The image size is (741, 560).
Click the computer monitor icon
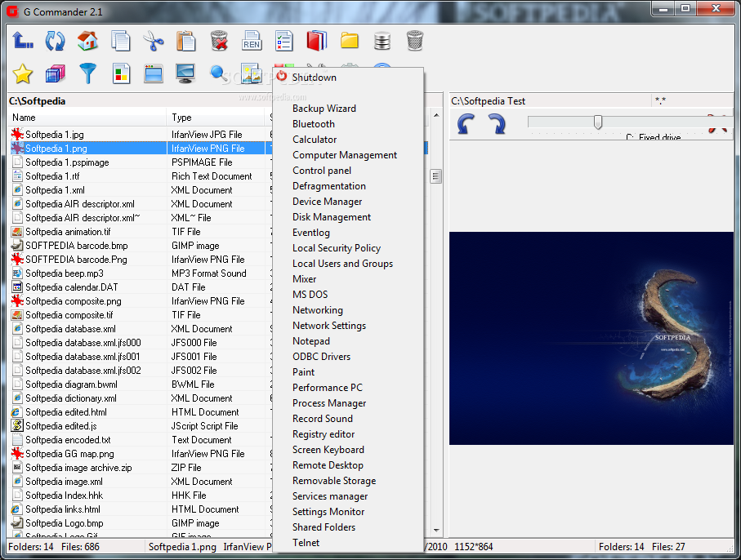(185, 73)
